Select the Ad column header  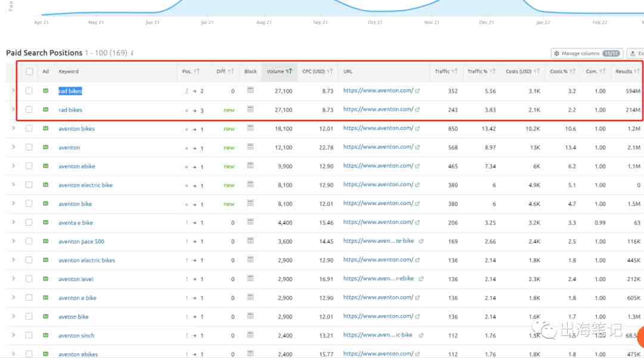tap(45, 72)
